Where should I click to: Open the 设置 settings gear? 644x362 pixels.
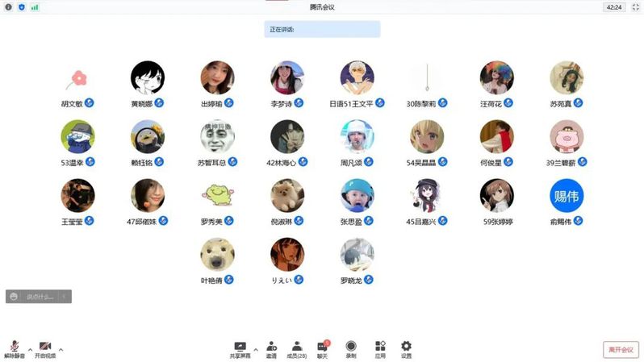406,350
